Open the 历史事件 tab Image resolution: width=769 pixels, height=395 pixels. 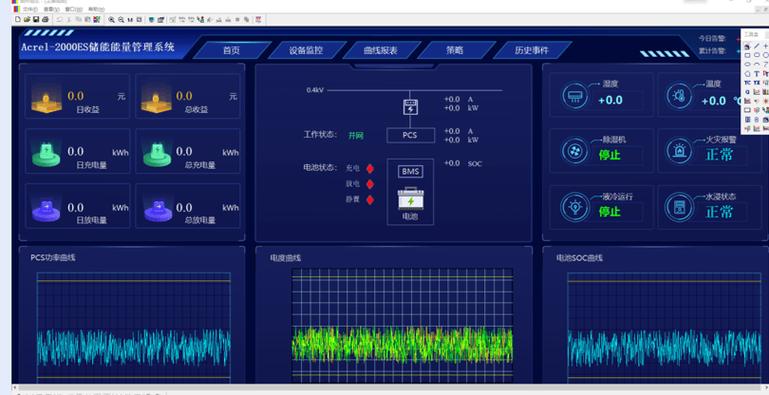(x=532, y=51)
